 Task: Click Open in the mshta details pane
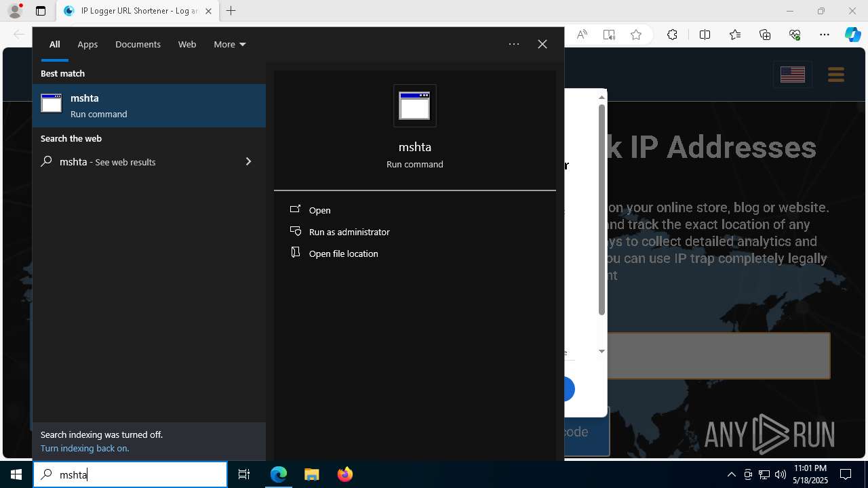[x=319, y=210]
